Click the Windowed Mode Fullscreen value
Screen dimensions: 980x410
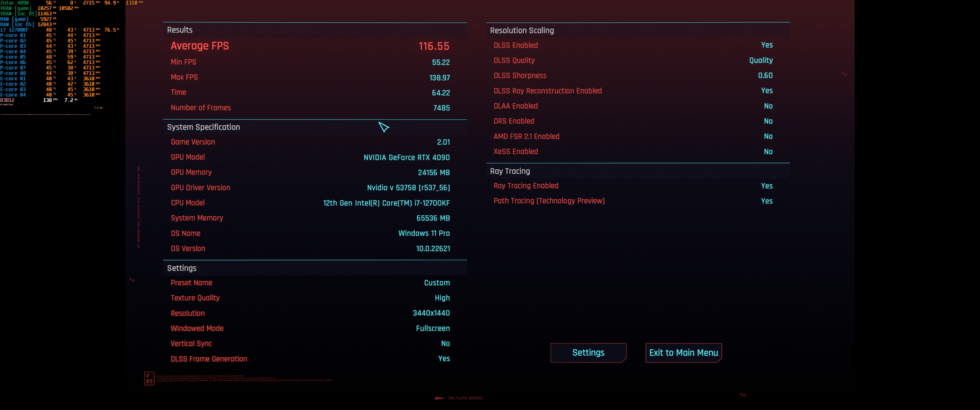432,328
